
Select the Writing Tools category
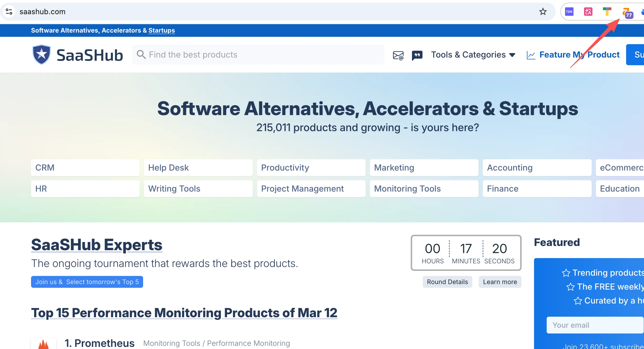(x=198, y=189)
